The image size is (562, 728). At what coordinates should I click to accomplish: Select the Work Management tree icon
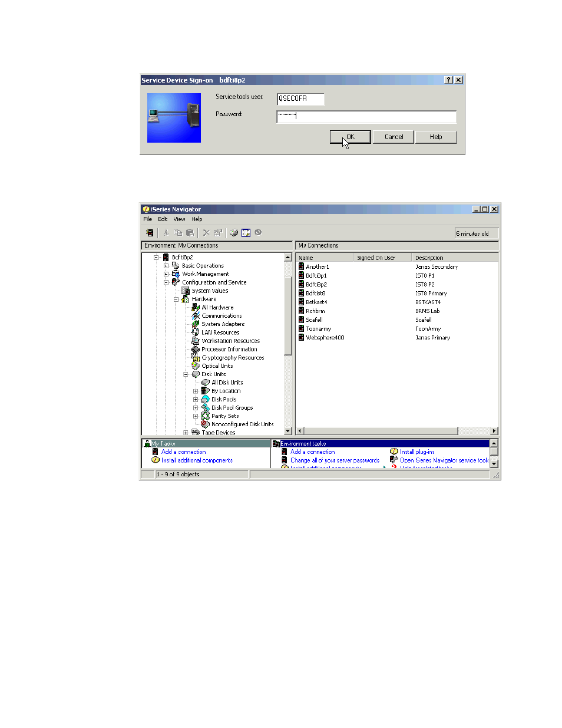coord(176,274)
